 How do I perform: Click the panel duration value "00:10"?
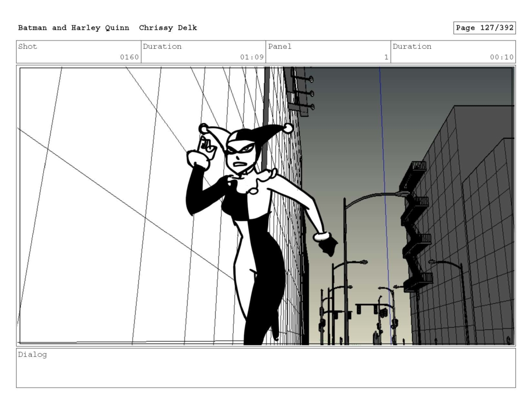tap(502, 57)
